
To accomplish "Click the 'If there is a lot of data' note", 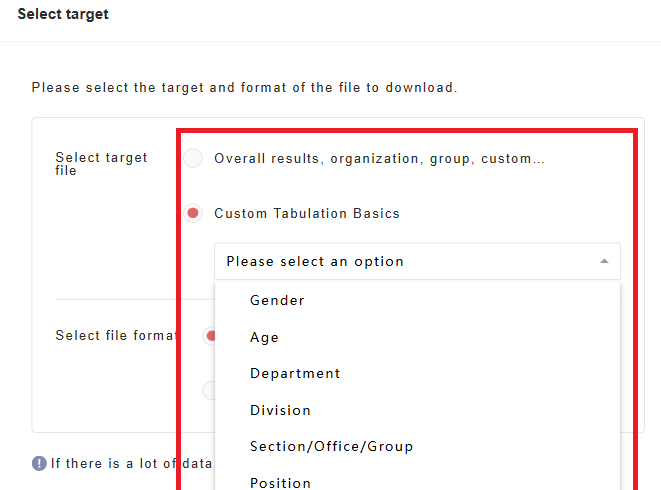I will coord(132,463).
